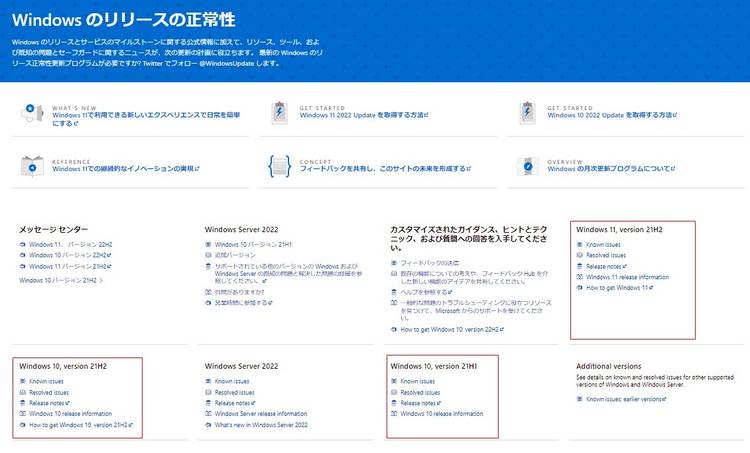Click icon beside 'What's new in Windows Server 2022'
Viewport: 750px width, 453px height.
(208, 425)
